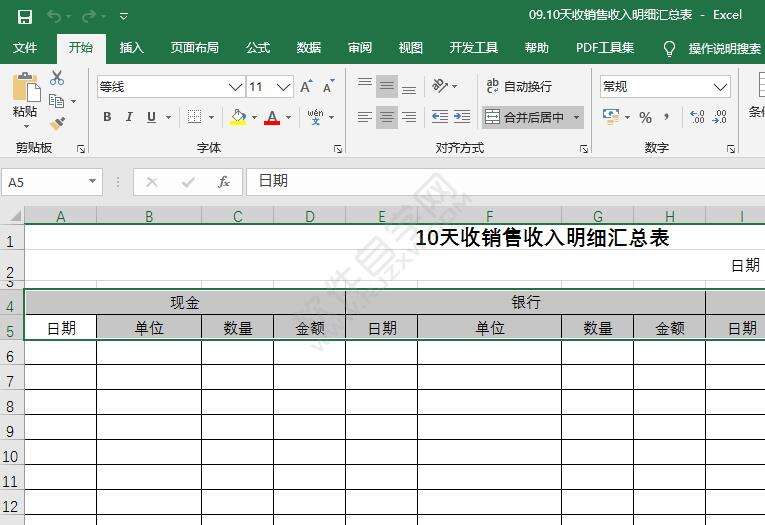
Task: Click the Align Right icon
Action: tap(409, 117)
